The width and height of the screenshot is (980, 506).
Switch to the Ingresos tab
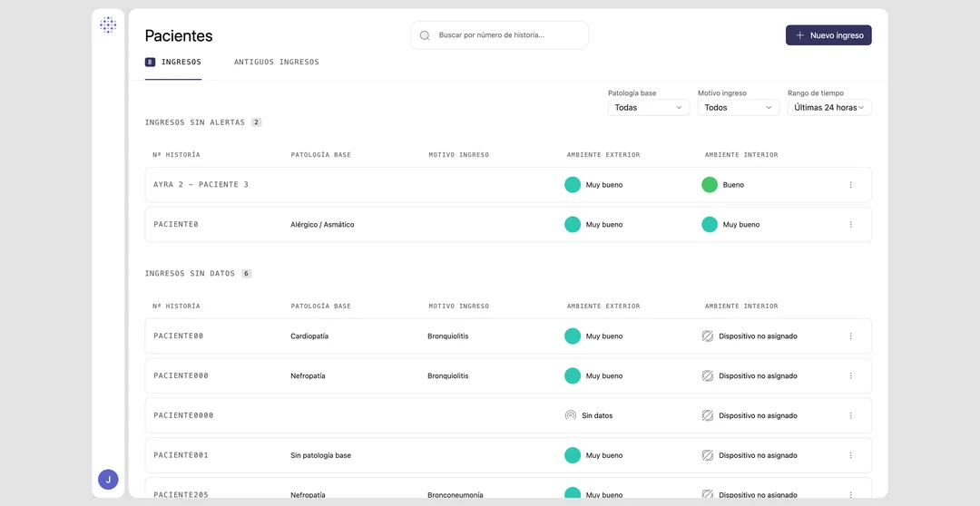[x=173, y=62]
